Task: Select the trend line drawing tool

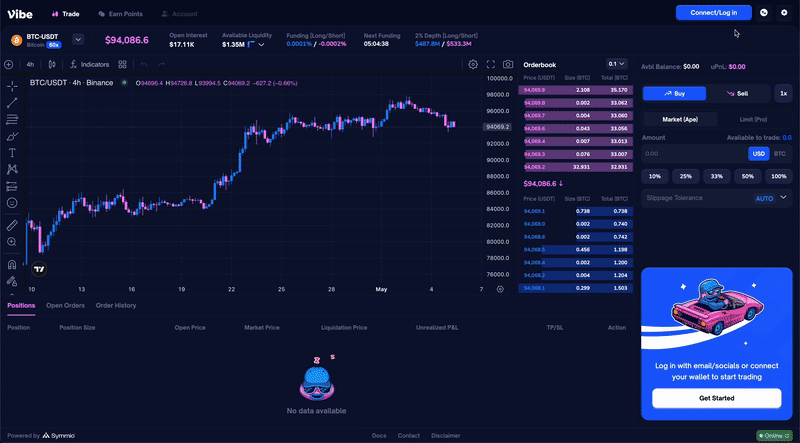Action: (12, 102)
